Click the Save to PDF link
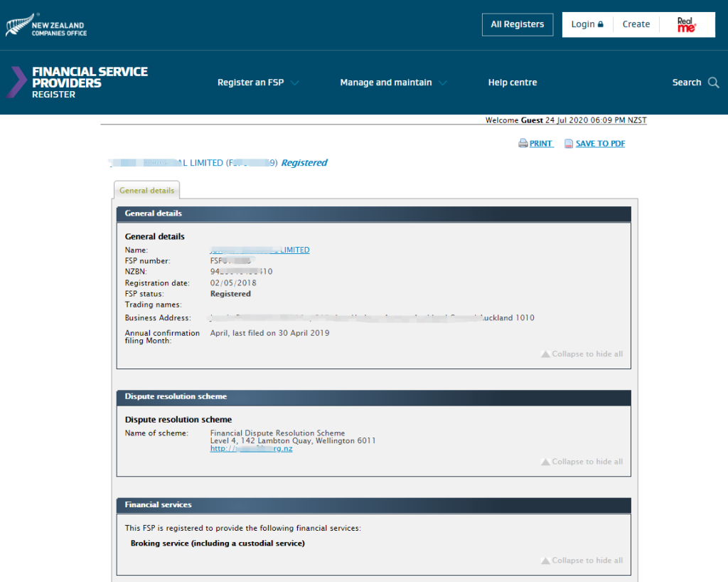Image resolution: width=728 pixels, height=582 pixels. pyautogui.click(x=600, y=144)
